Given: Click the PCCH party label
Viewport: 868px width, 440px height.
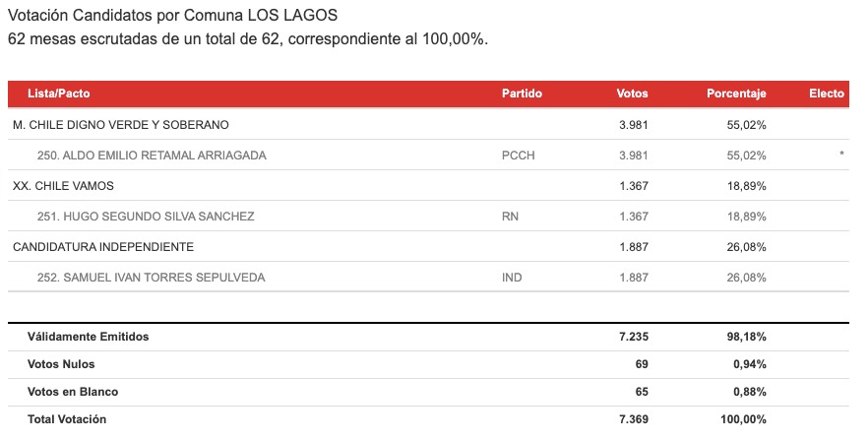Looking at the screenshot, I should (518, 156).
